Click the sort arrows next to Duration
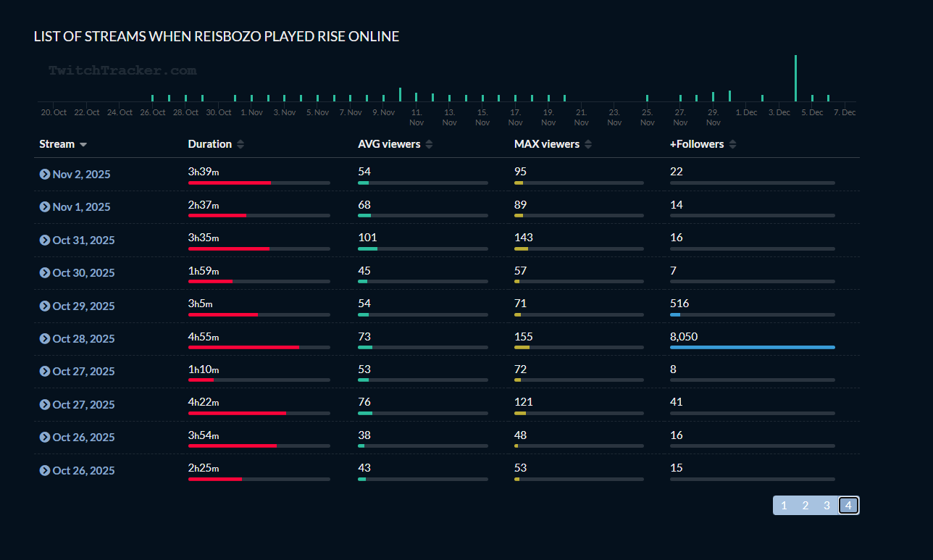This screenshot has width=933, height=560. tap(240, 144)
